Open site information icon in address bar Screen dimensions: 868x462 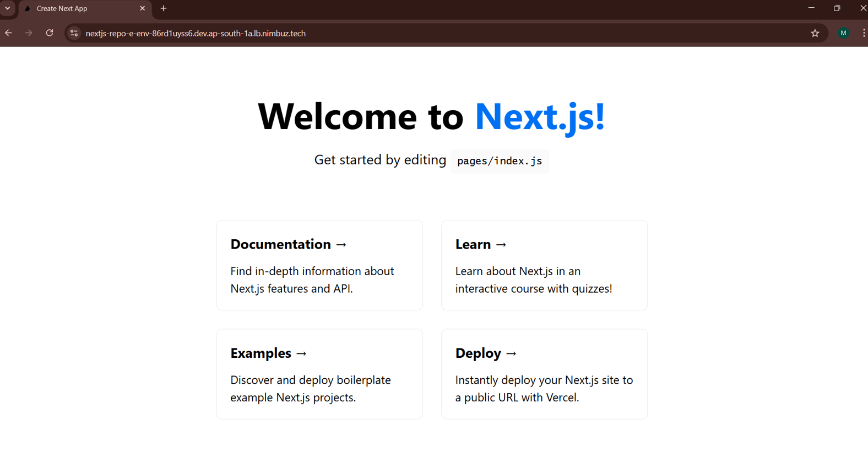coord(74,33)
